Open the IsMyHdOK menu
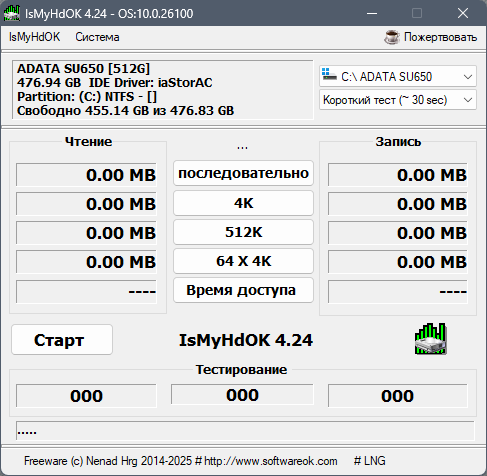 (34, 37)
